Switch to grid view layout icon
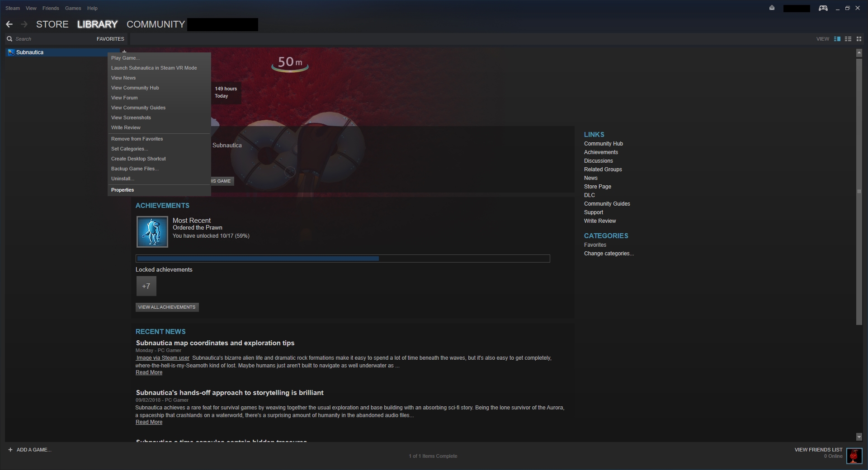 859,39
